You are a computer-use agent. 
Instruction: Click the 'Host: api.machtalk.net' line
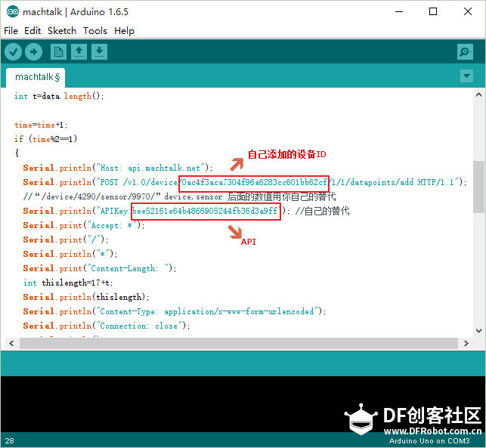click(118, 168)
